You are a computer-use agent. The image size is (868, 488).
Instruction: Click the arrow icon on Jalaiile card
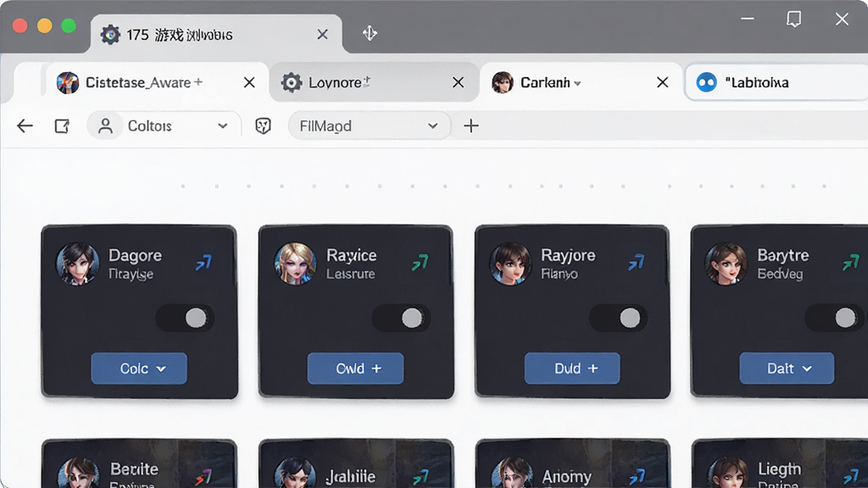[420, 476]
